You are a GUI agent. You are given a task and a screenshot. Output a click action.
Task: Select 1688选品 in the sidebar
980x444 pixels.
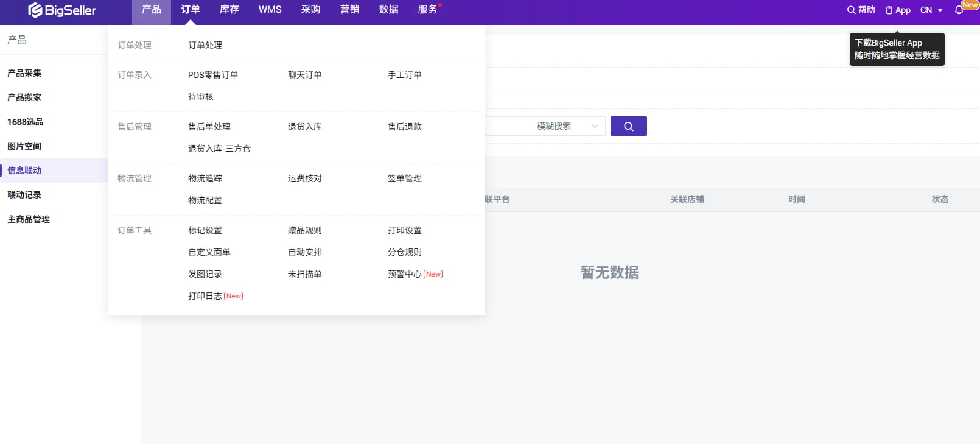[x=25, y=122]
